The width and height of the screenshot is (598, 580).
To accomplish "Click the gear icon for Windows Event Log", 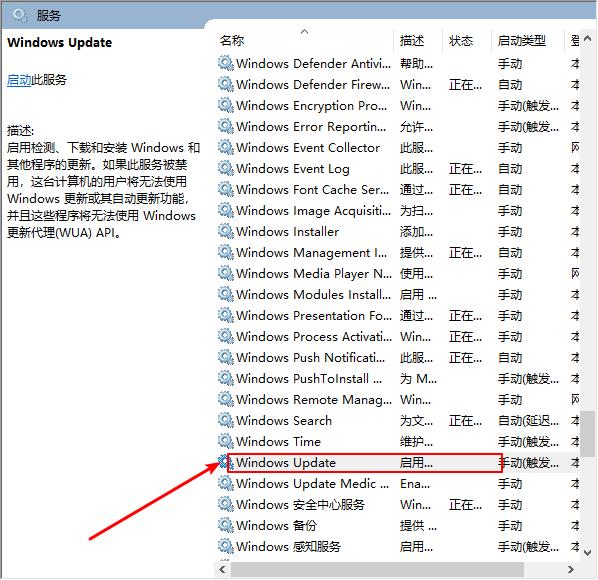I will click(x=226, y=168).
